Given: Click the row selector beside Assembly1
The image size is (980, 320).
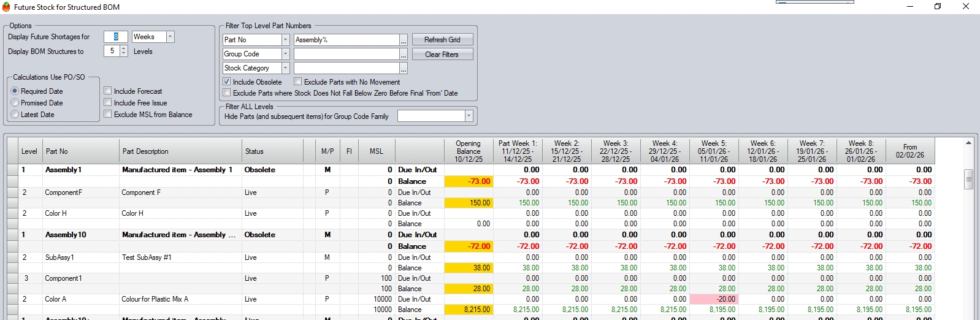Looking at the screenshot, I should coord(13,170).
